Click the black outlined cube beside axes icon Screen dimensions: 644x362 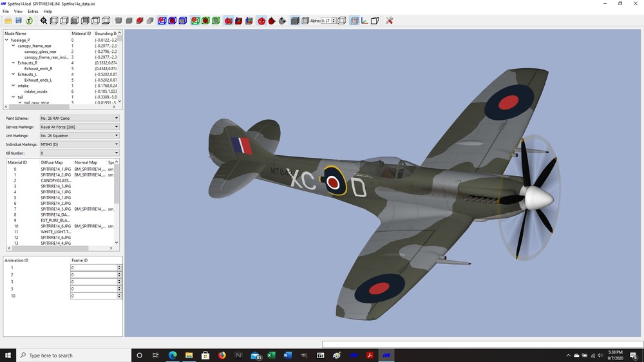(375, 21)
